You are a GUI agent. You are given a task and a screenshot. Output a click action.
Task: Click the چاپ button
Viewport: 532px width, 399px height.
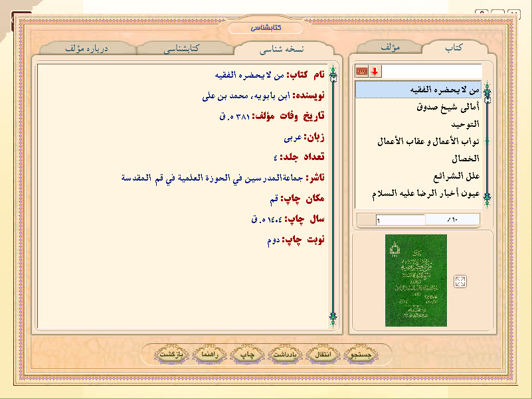coord(247,355)
